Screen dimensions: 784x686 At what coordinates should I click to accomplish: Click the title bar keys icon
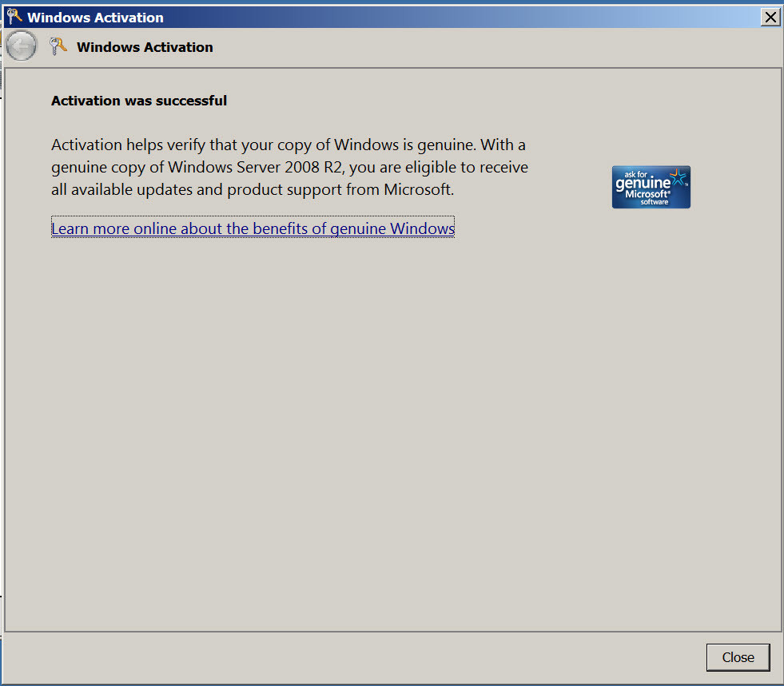pos(14,17)
